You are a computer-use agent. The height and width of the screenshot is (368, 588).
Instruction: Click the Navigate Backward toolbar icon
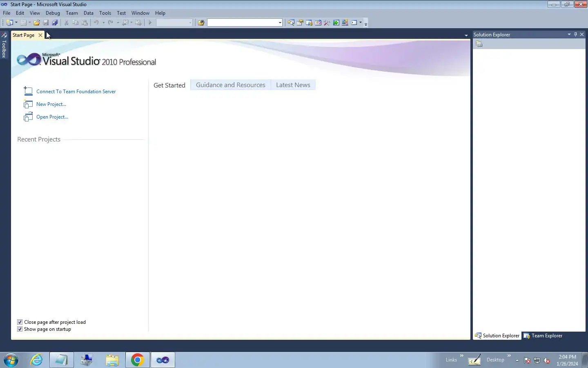tap(125, 23)
